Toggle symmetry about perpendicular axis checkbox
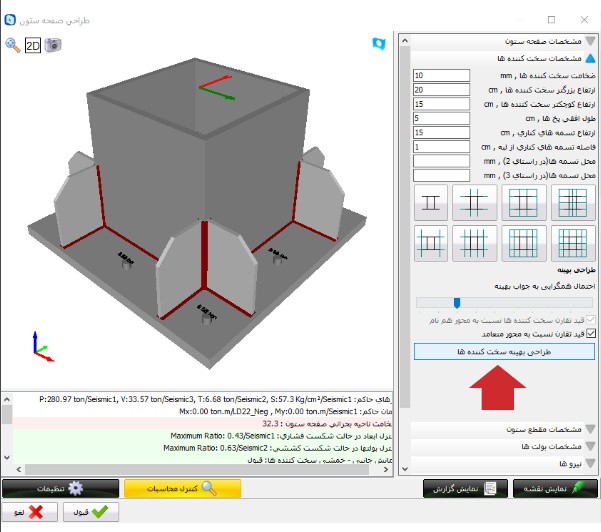This screenshot has width=601, height=532. 590,334
